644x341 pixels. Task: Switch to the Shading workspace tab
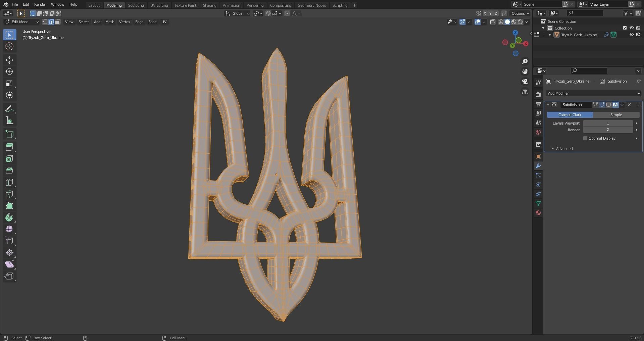coord(209,5)
